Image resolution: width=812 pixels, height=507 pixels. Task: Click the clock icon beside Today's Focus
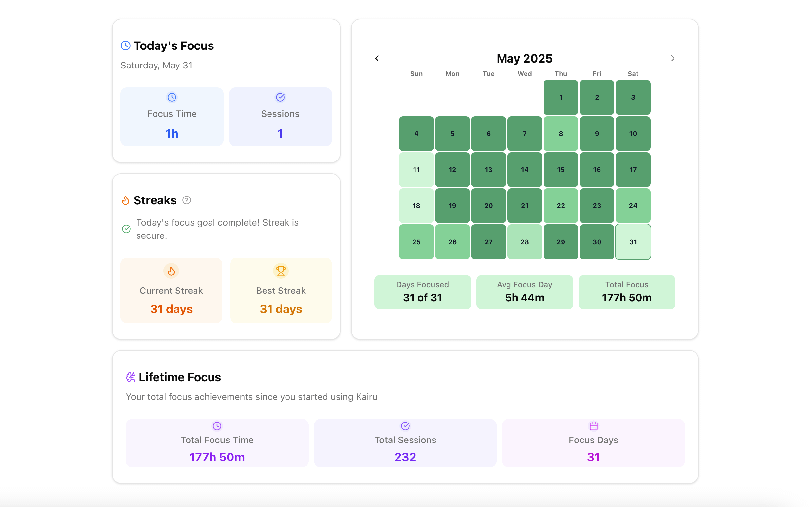pos(126,46)
